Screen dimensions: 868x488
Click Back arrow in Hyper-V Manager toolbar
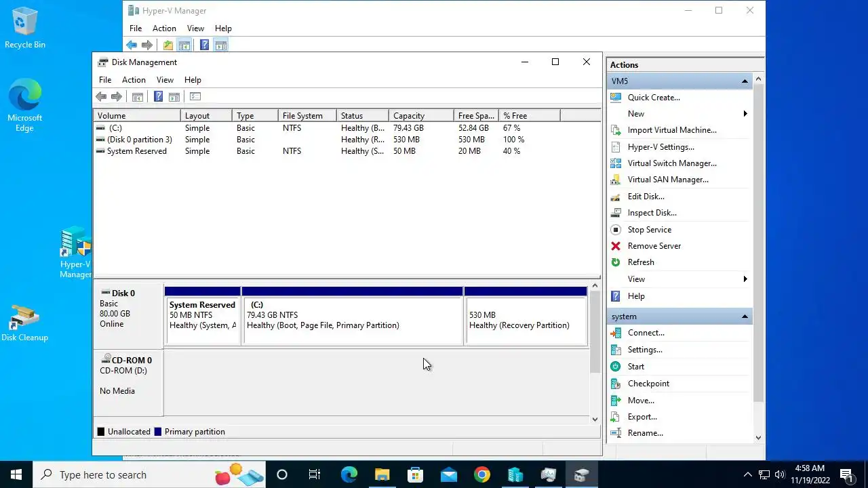pyautogui.click(x=132, y=45)
